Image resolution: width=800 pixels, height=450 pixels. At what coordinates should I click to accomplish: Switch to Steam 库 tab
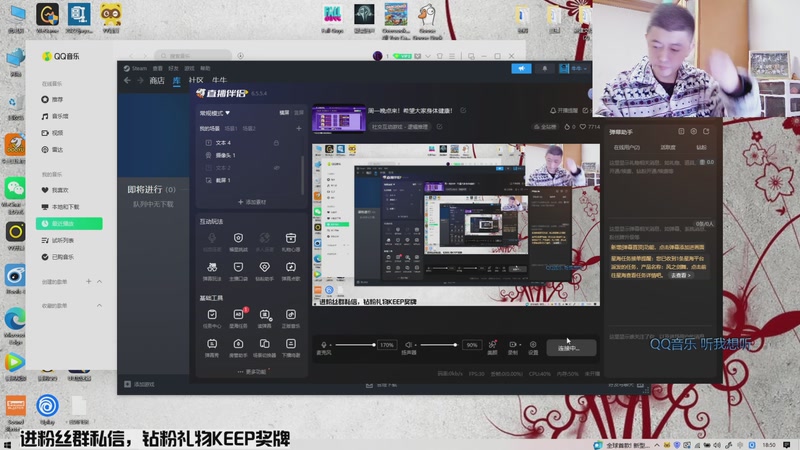click(x=177, y=80)
